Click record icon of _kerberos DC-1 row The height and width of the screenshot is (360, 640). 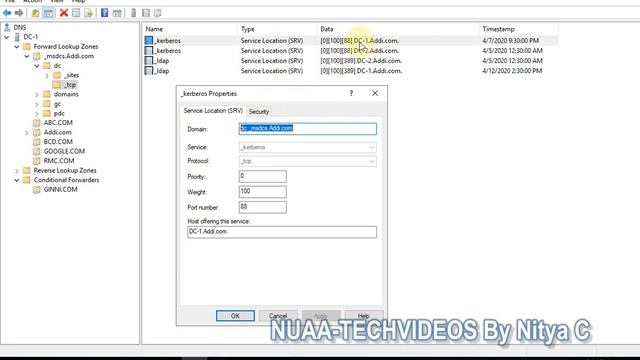[149, 40]
